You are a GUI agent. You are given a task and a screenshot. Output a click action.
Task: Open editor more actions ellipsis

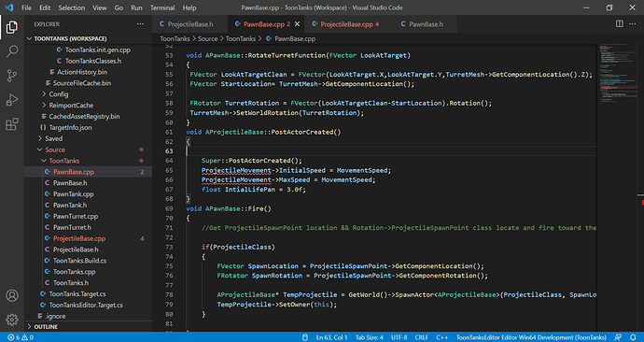click(x=633, y=24)
